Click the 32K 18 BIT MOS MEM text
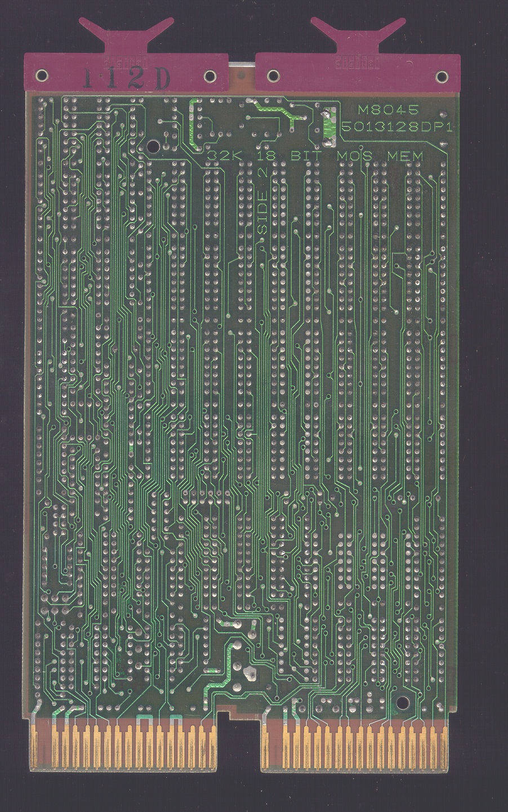 click(x=315, y=155)
